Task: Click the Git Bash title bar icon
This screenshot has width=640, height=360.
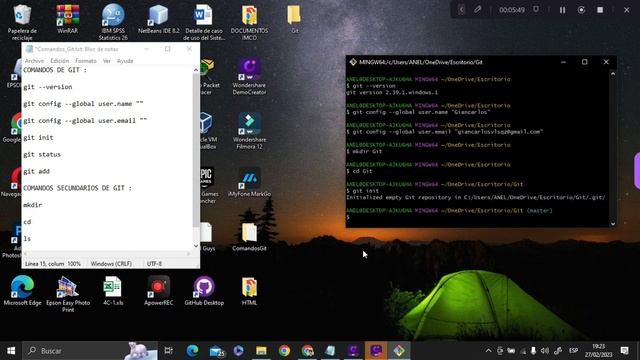Action: (353, 62)
